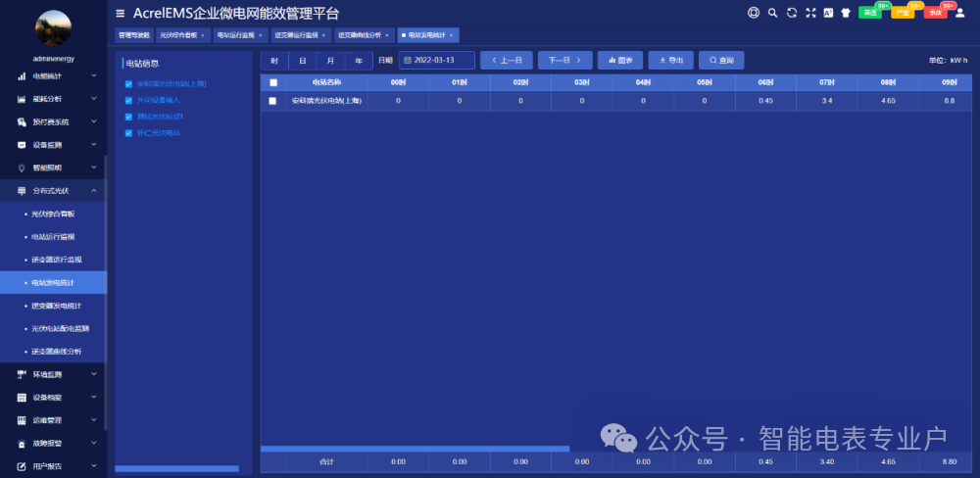This screenshot has width=980, height=478.
Task: Open the green alarm badge in header
Action: pos(872,11)
